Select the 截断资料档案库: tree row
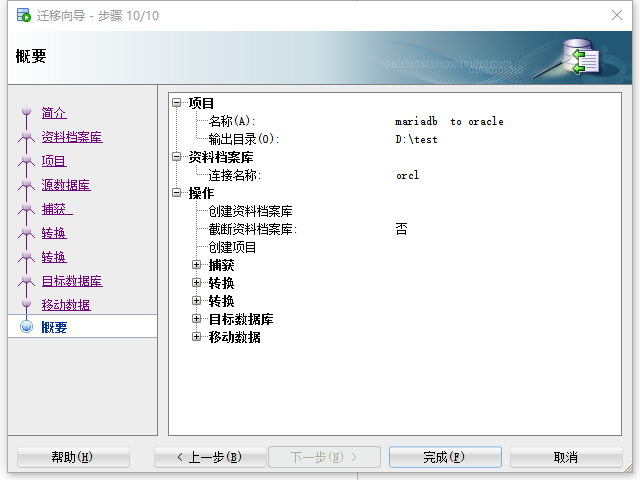 253,229
